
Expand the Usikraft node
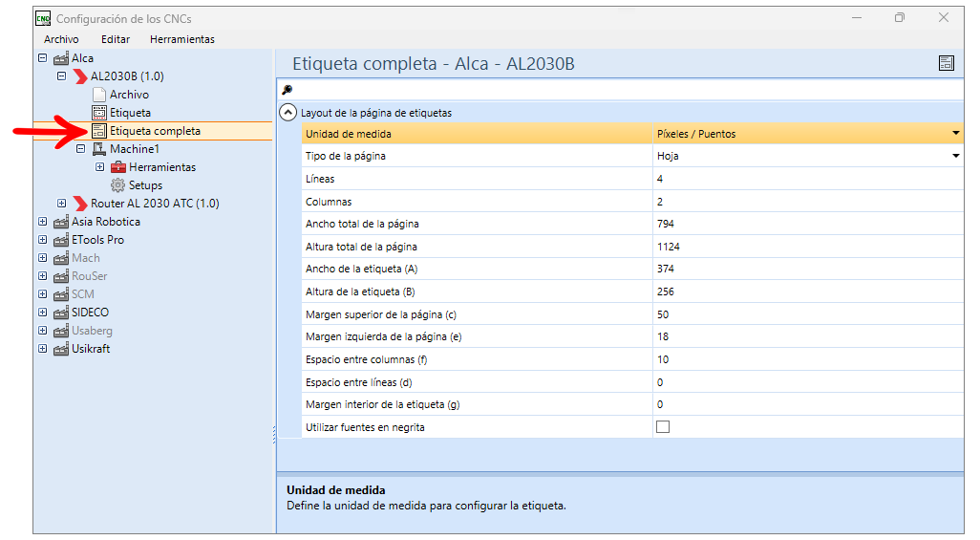coord(42,349)
